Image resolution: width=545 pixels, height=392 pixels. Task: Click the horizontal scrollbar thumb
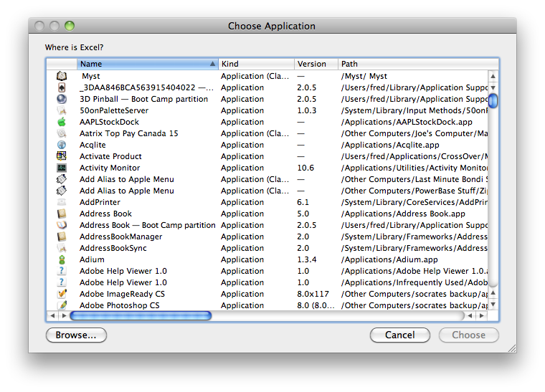click(x=141, y=315)
